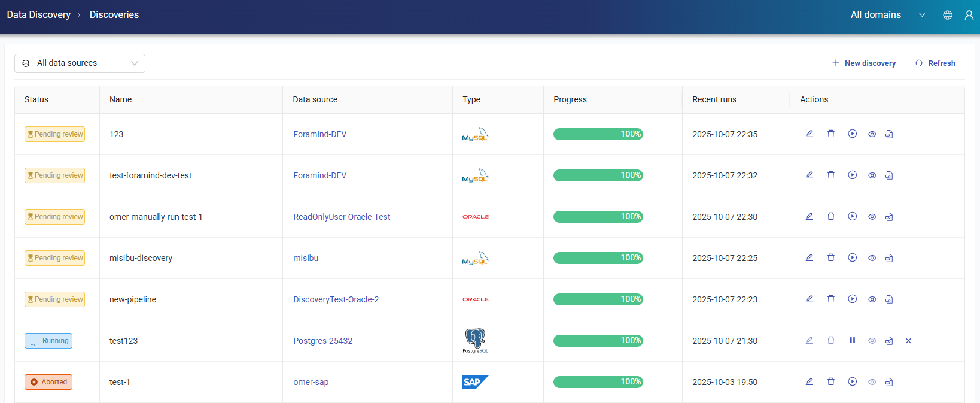View misibu-discovery details with eye icon

[x=872, y=258]
